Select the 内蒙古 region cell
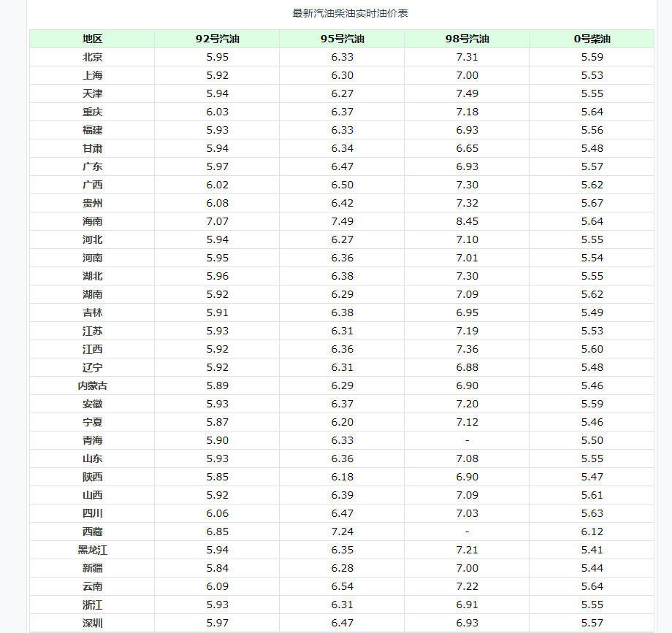The height and width of the screenshot is (633, 672). [x=92, y=385]
